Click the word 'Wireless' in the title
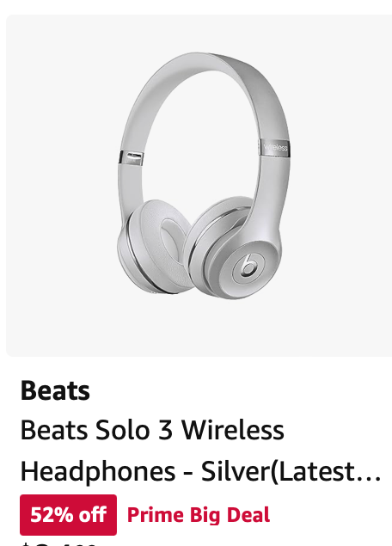This screenshot has height=546, width=392. pyautogui.click(x=233, y=430)
